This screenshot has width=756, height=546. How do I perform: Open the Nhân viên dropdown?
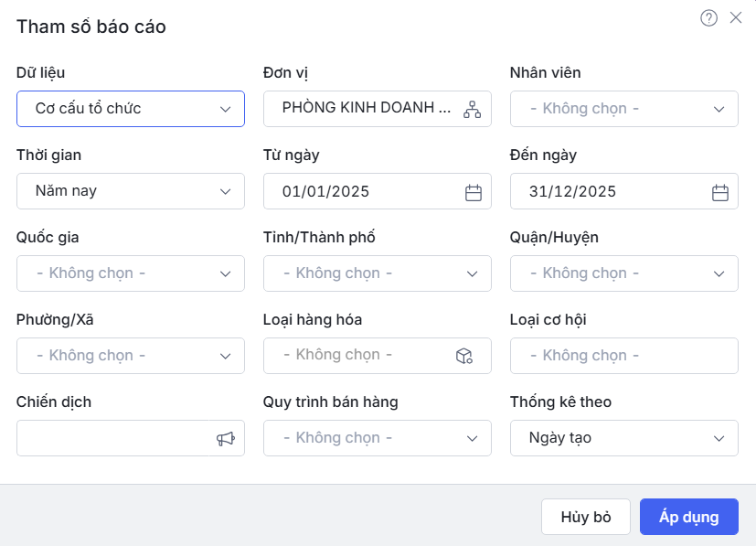click(624, 109)
